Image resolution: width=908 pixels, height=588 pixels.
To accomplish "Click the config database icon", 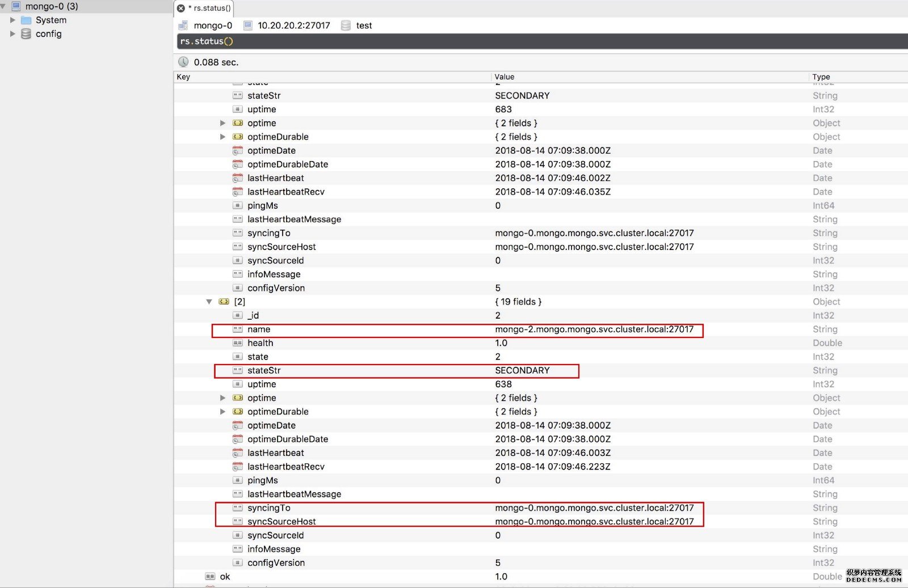I will click(26, 34).
